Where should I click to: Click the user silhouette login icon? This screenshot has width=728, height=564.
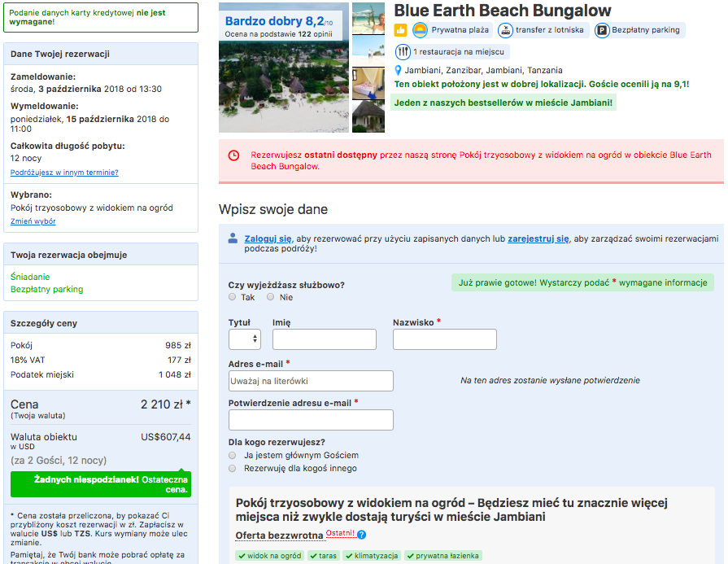[x=233, y=238]
